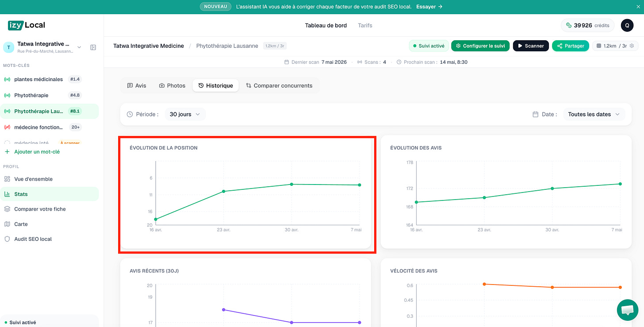Open the Tarifs menu item
Screen dimensions: 644x327
point(365,25)
